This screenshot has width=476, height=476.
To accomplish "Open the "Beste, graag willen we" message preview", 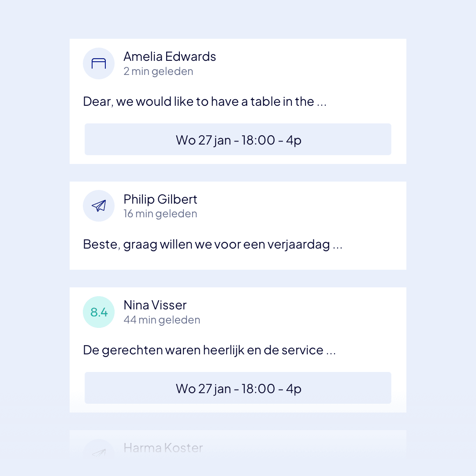I will click(206, 244).
